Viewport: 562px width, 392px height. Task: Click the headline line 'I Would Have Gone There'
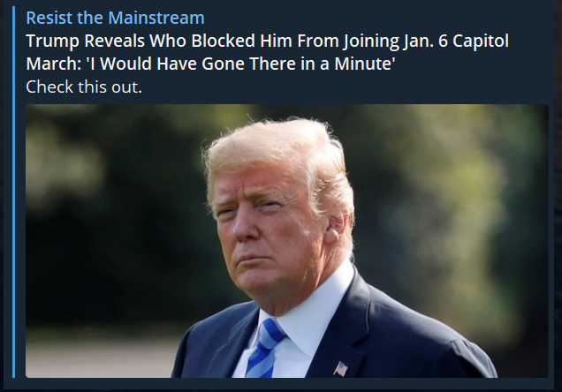(x=210, y=64)
